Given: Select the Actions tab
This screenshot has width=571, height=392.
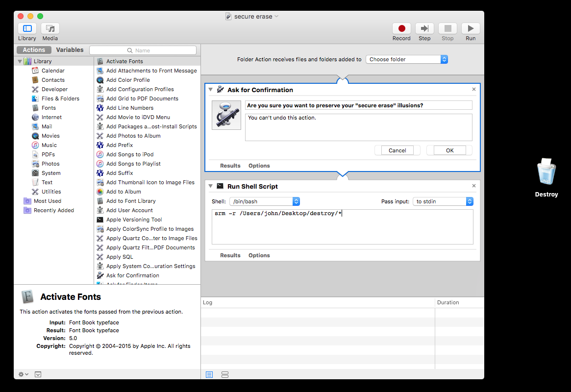Looking at the screenshot, I should tap(34, 50).
